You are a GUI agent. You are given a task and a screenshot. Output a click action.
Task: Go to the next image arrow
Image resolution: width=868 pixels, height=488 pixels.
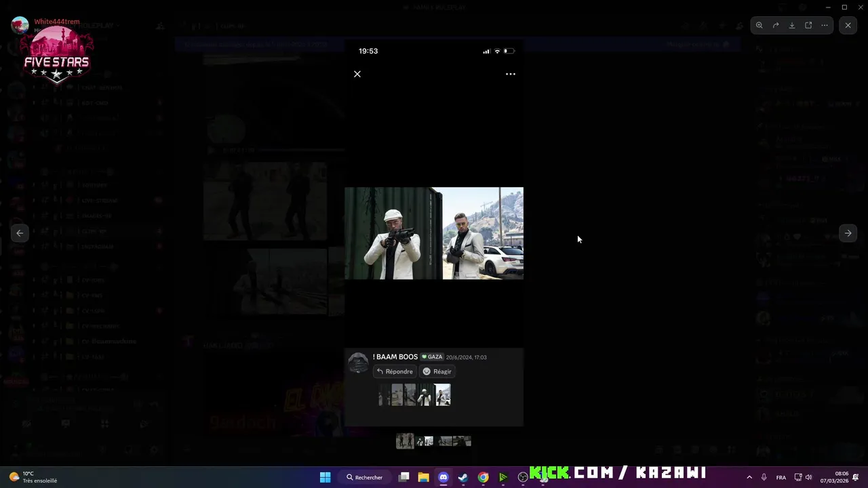pyautogui.click(x=848, y=233)
